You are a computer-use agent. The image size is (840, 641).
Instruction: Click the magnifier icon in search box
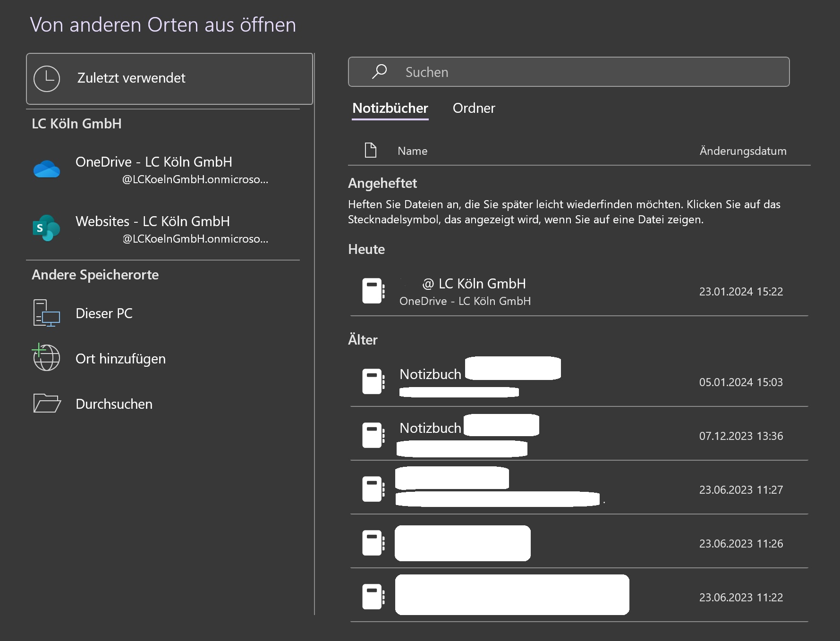click(x=379, y=72)
